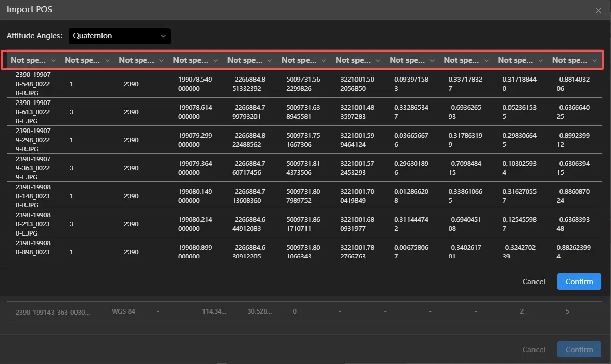The height and width of the screenshot is (364, 611).
Task: Expand header dropdown above the 199078.549 column
Action: tap(195, 60)
